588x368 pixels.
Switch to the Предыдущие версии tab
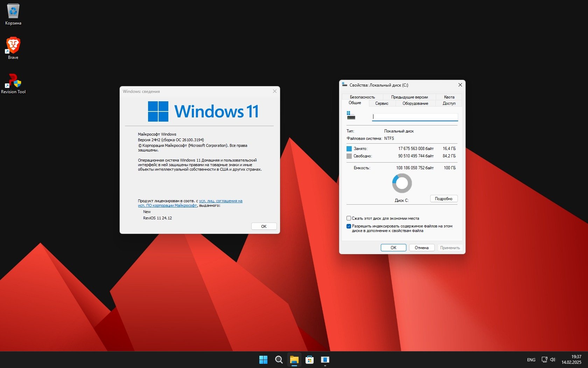[409, 97]
